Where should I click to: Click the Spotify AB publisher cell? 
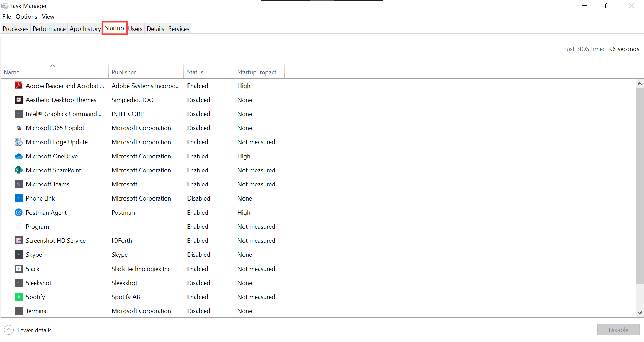pyautogui.click(x=126, y=297)
